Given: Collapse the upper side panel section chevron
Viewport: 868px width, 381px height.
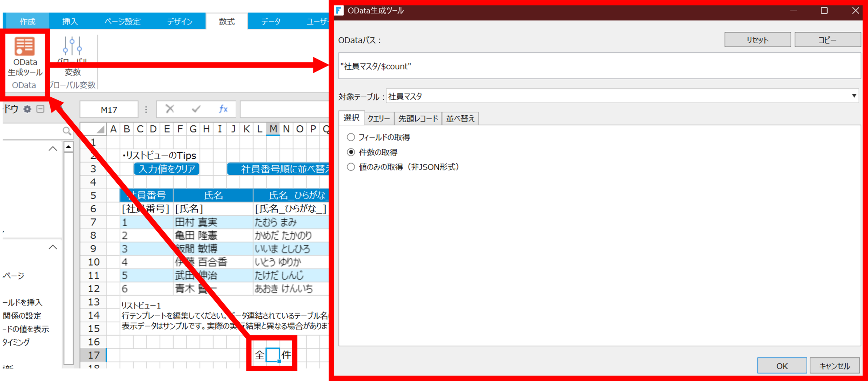Looking at the screenshot, I should point(53,149).
